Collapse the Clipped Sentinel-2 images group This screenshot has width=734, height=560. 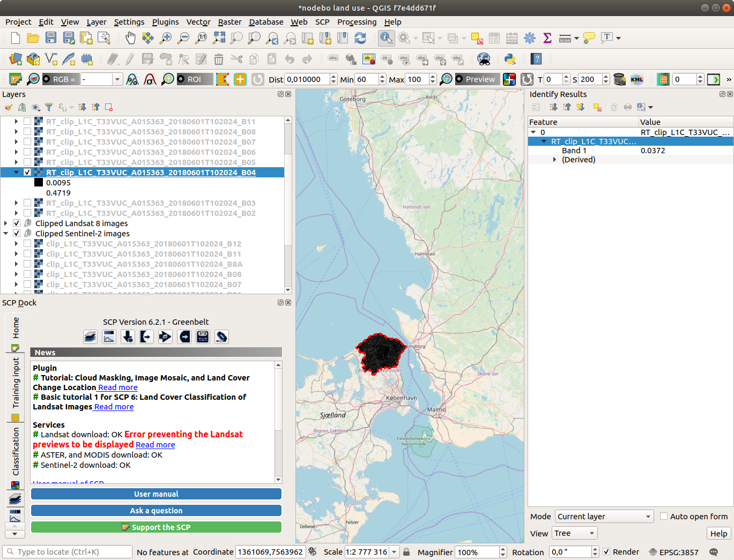point(6,234)
